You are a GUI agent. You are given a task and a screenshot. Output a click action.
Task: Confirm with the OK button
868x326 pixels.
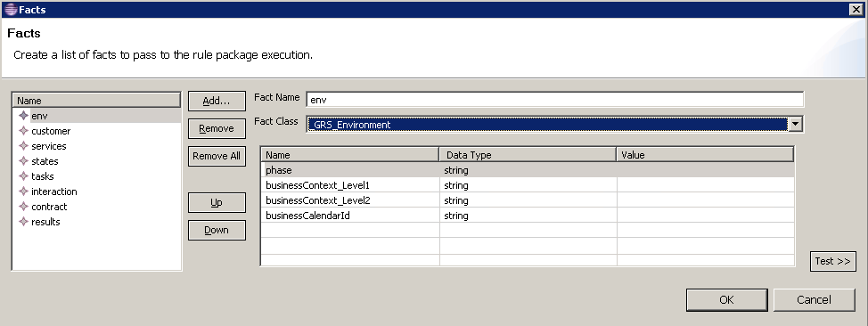(x=727, y=299)
